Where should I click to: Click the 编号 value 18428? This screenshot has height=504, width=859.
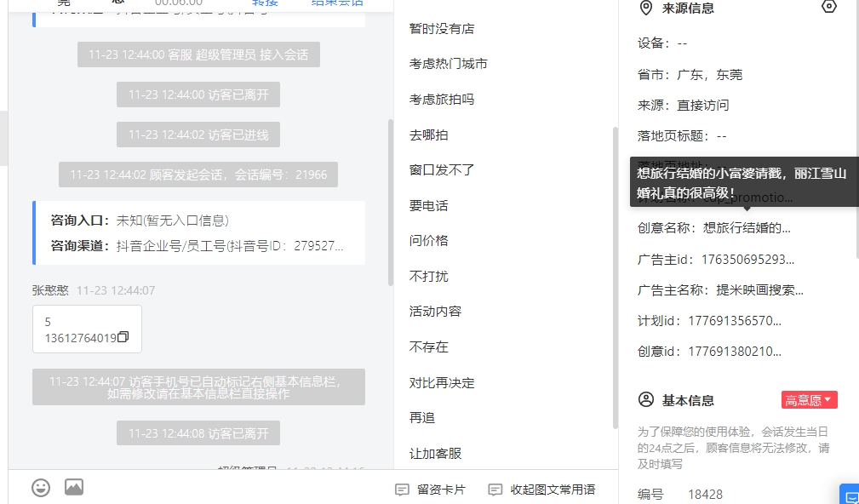(x=705, y=495)
